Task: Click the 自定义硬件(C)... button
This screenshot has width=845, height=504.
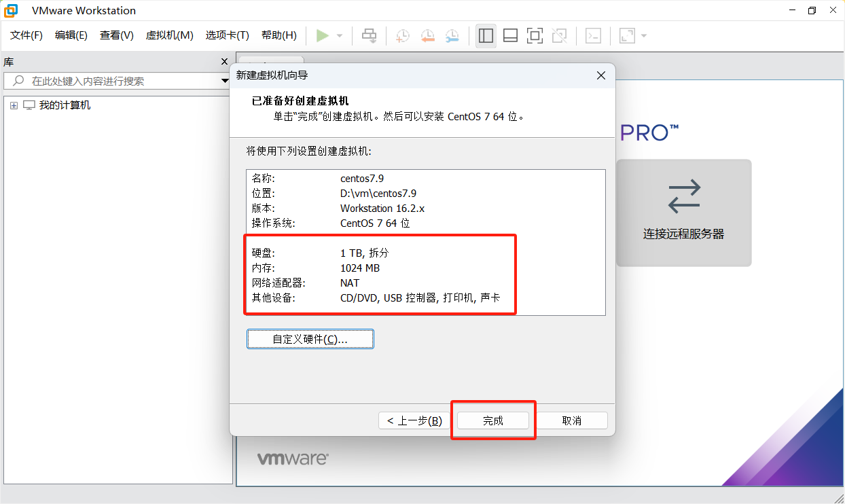Action: pos(310,339)
